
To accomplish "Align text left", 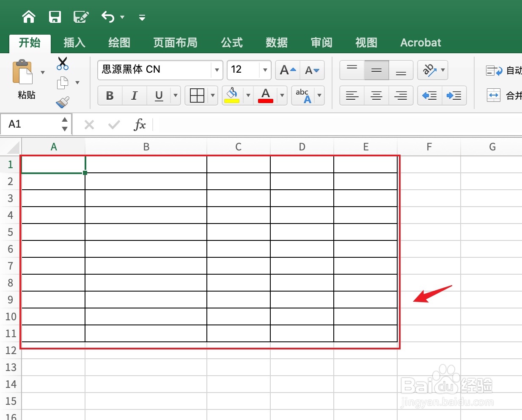I will 352,95.
